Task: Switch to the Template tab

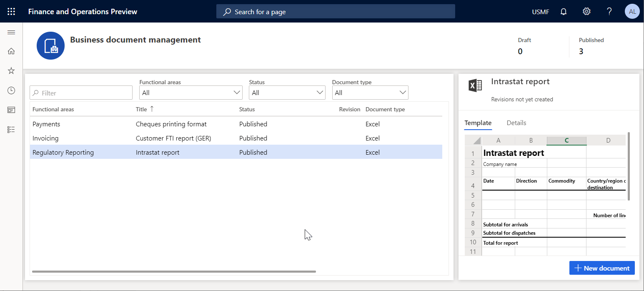Action: pos(478,123)
